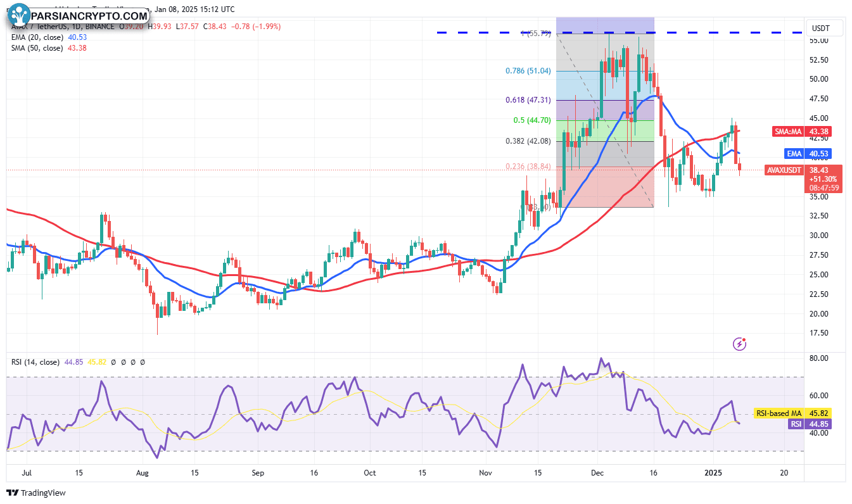This screenshot has width=852, height=504.
Task: Click the Oct label on time axis
Action: pos(370,473)
